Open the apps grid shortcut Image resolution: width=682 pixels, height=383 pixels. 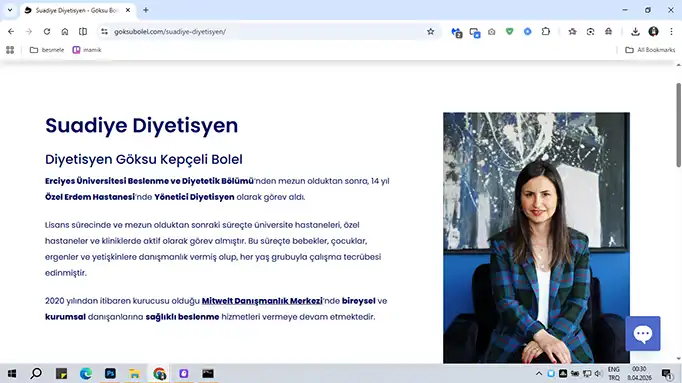click(10, 50)
